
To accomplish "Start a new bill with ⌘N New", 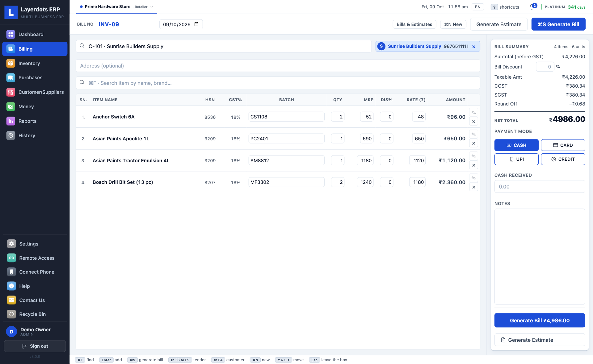I will click(x=453, y=24).
